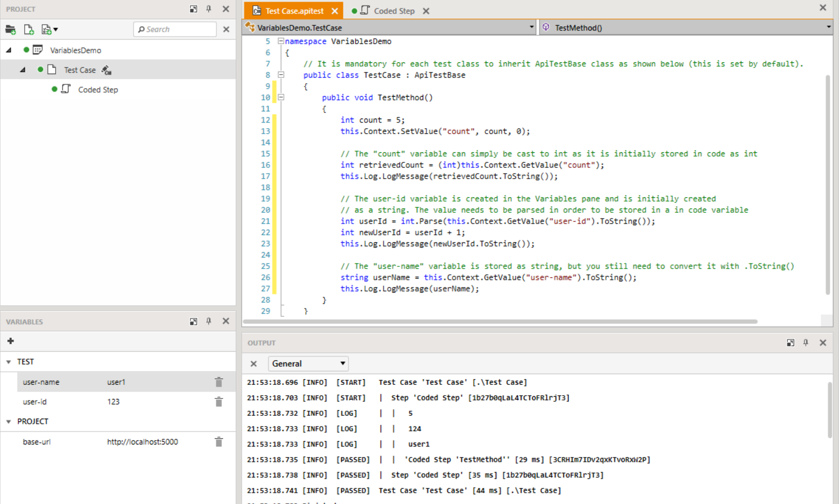Viewport: 839px width, 504px height.
Task: Select the user-id variable name cell
Action: (x=35, y=402)
